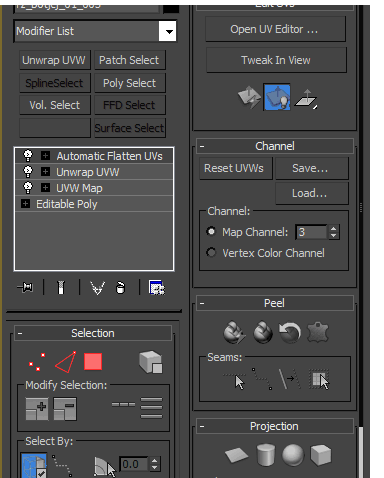Click Tweak In View button
Screen dimensions: 384x478
point(276,60)
